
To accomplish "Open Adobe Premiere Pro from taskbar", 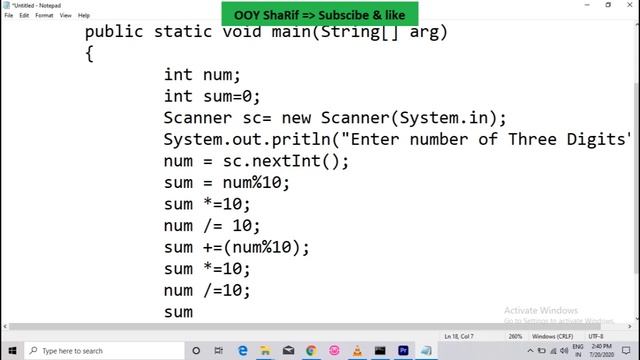I will 403,351.
